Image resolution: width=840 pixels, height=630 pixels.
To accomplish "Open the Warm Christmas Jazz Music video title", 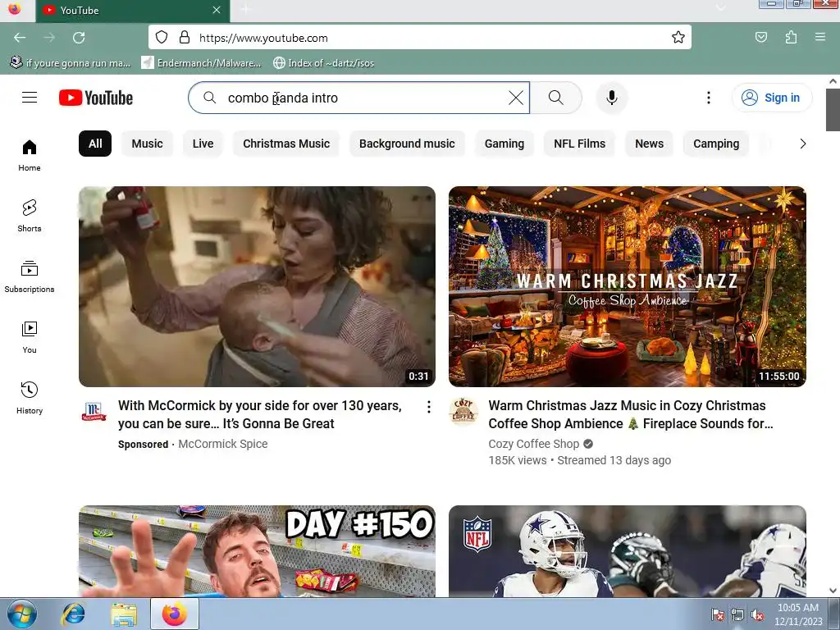I will 631,414.
